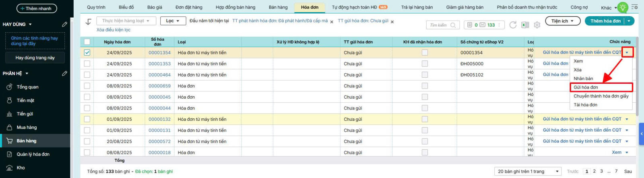The width and height of the screenshot is (644, 178).
Task: Open the records-per-page dropdown
Action: (x=528, y=172)
